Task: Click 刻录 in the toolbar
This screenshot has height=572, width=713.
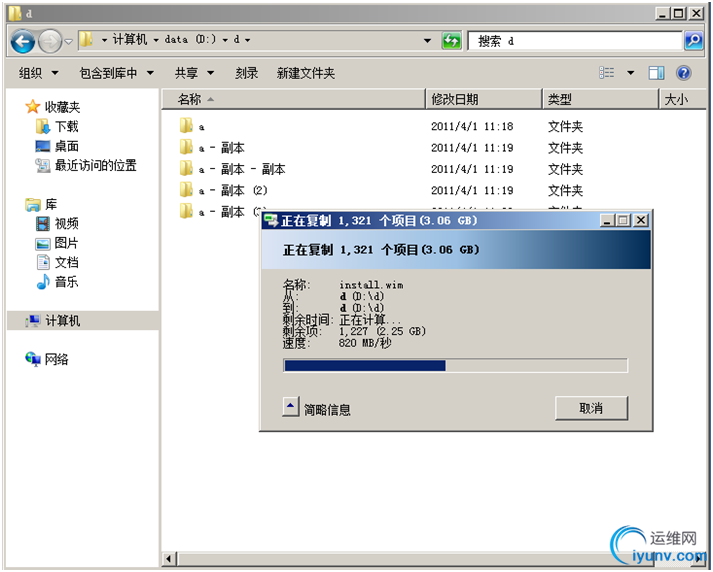Action: click(x=246, y=73)
